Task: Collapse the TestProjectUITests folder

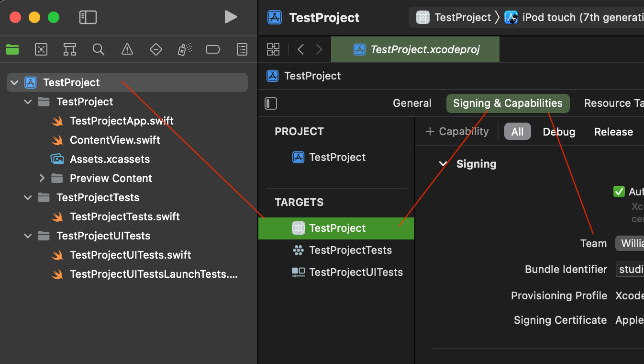Action: tap(28, 236)
